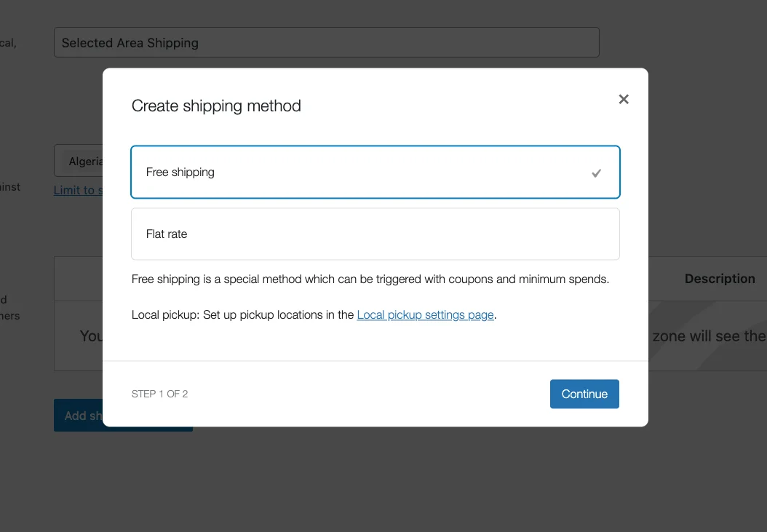The width and height of the screenshot is (767, 532).
Task: Click the STEP 1 OF 2 indicator
Action: point(159,394)
